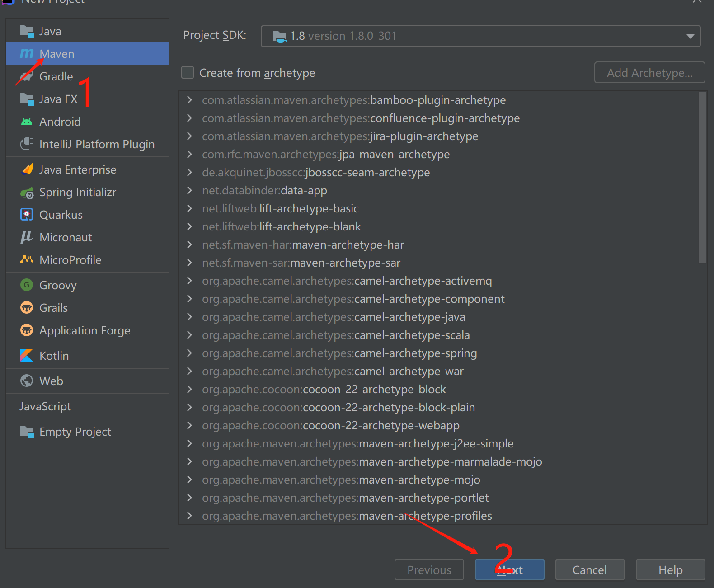The height and width of the screenshot is (588, 714).
Task: Select the IntelliJ Platform Plugin icon
Action: 27,144
